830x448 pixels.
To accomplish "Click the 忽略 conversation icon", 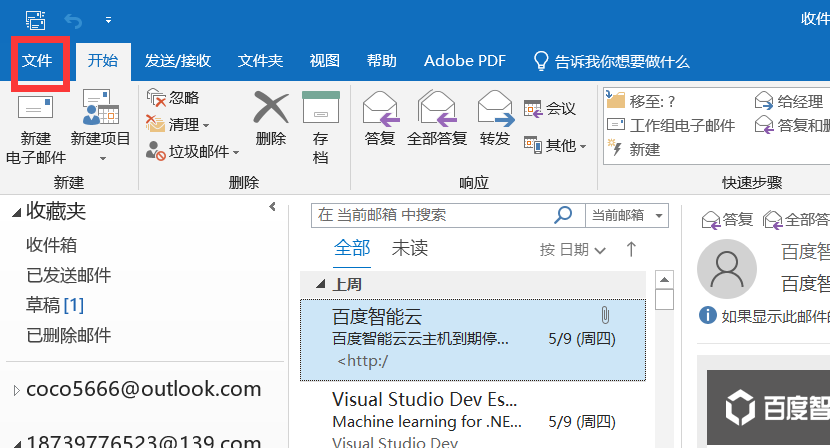I will [x=156, y=97].
